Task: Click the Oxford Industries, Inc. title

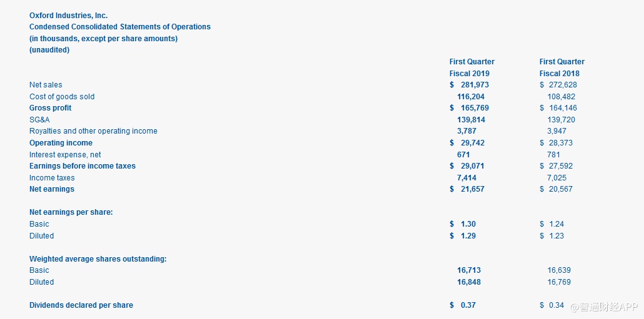Action: point(68,15)
